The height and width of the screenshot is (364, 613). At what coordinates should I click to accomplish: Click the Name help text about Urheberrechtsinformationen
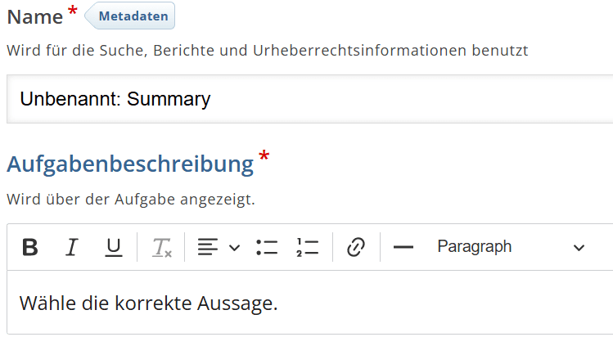[x=268, y=51]
